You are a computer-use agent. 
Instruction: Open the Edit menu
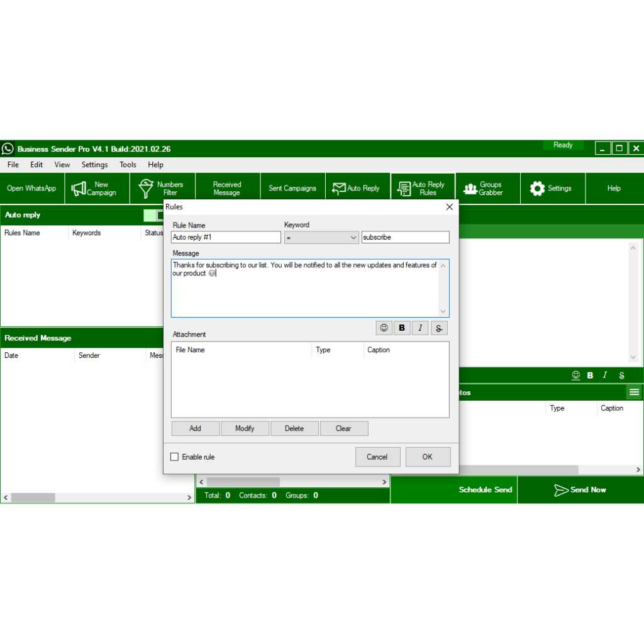pos(36,165)
